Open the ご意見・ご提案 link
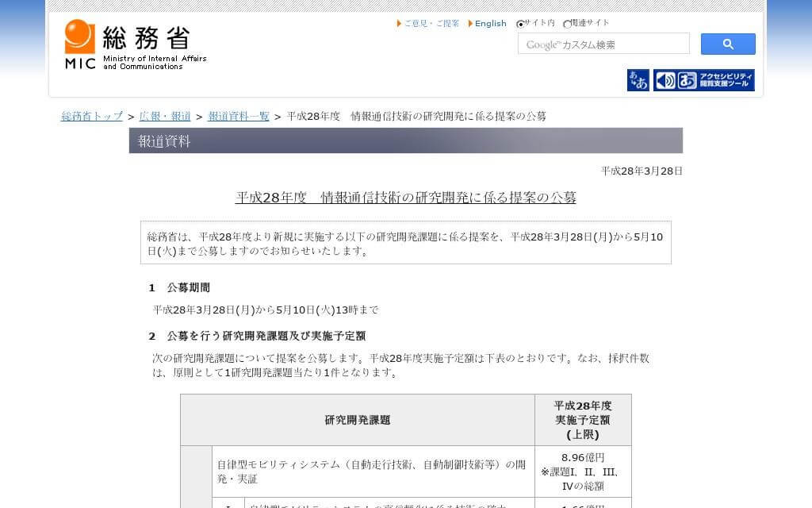Viewport: 812px width, 508px height. 431,24
